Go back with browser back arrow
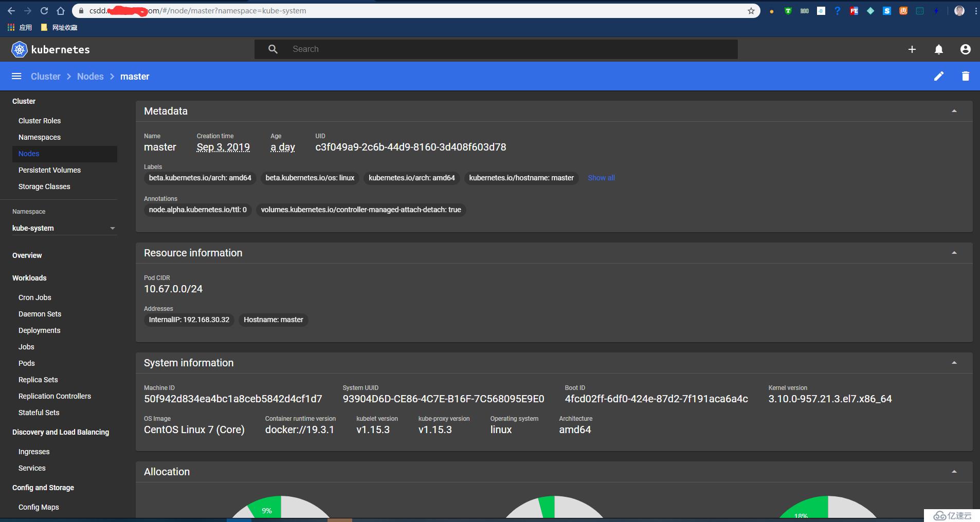980x522 pixels. (x=11, y=10)
